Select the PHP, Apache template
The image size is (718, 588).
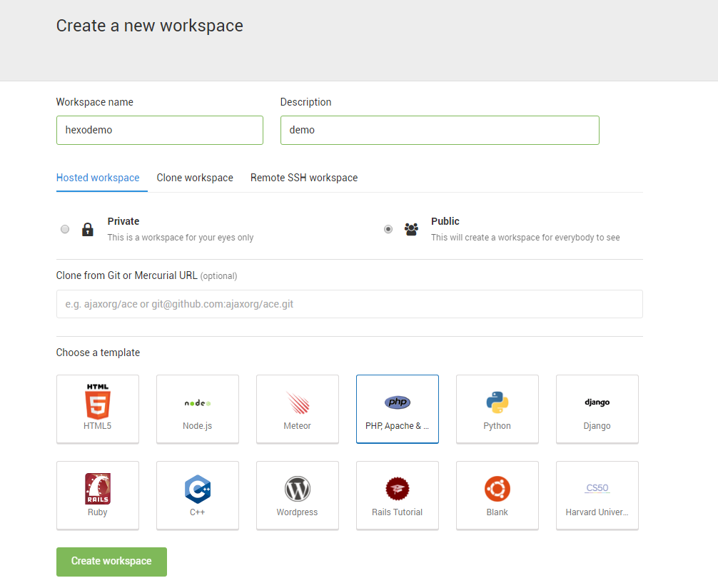click(x=398, y=409)
